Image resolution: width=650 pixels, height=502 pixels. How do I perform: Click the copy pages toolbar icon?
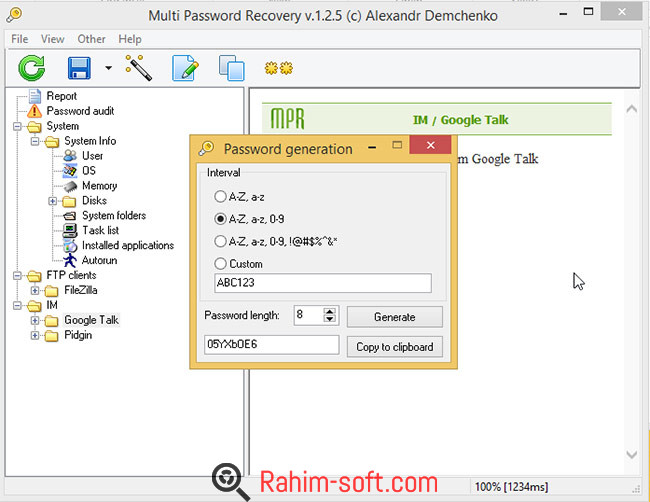[x=232, y=68]
